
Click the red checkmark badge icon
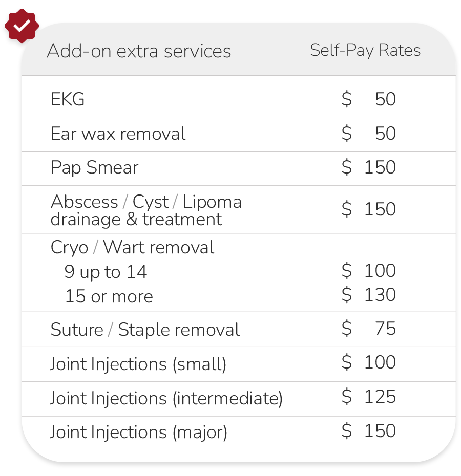coord(22,26)
